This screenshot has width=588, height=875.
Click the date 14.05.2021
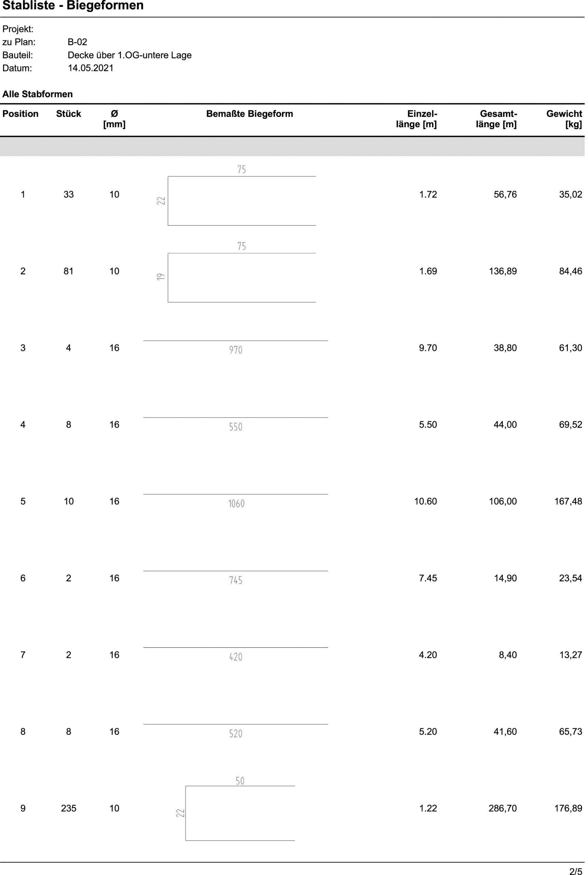90,68
